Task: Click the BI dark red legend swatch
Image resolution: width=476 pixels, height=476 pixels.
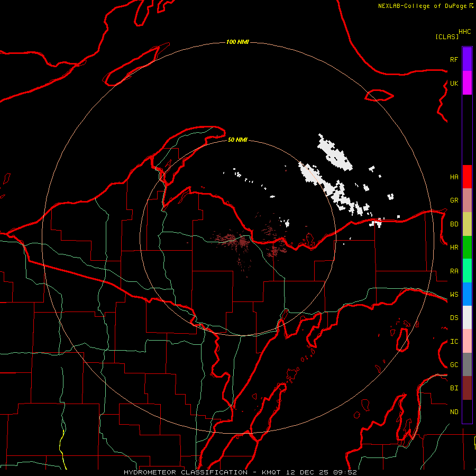Action: tap(467, 388)
